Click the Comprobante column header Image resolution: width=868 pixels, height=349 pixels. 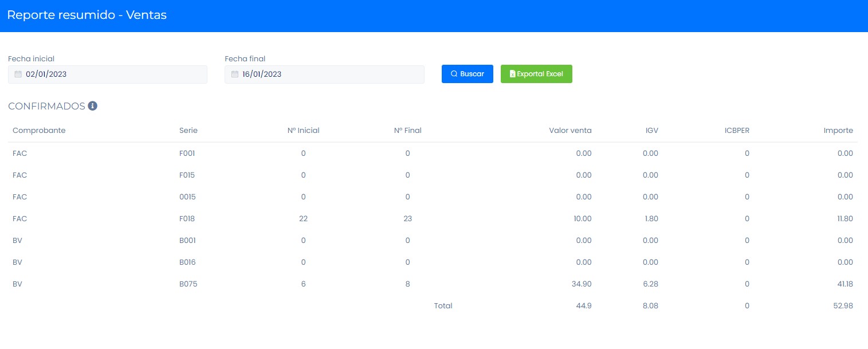39,131
